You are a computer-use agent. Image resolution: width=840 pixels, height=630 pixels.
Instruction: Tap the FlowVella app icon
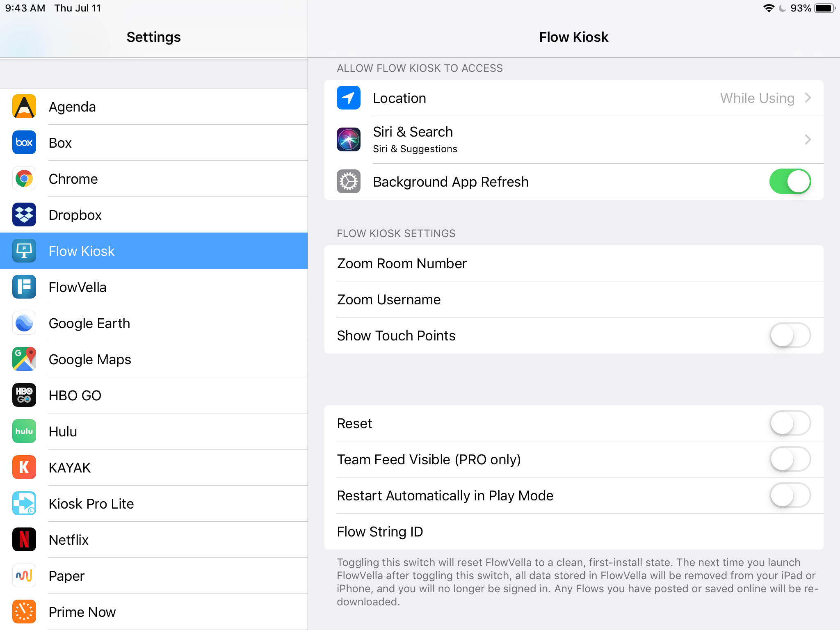click(24, 287)
